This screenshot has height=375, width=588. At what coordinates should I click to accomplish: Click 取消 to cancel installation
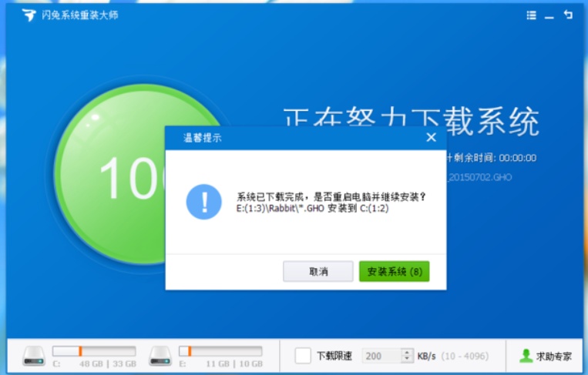click(318, 271)
